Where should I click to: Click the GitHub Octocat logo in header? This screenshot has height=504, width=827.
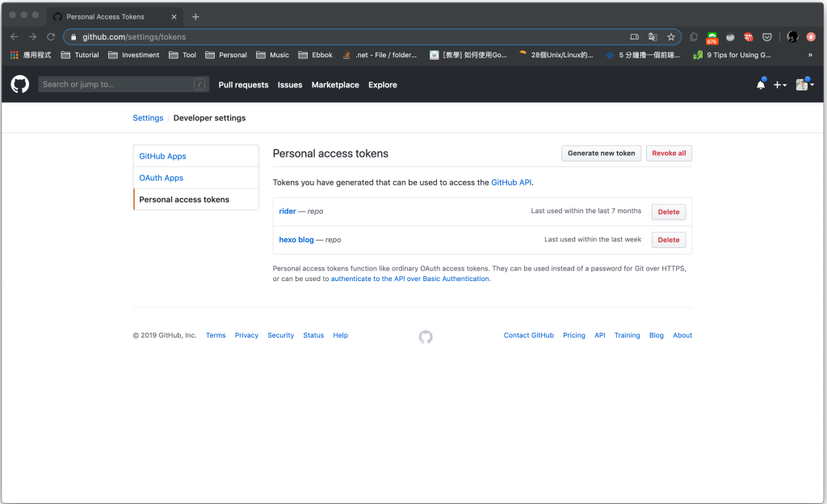[x=20, y=84]
